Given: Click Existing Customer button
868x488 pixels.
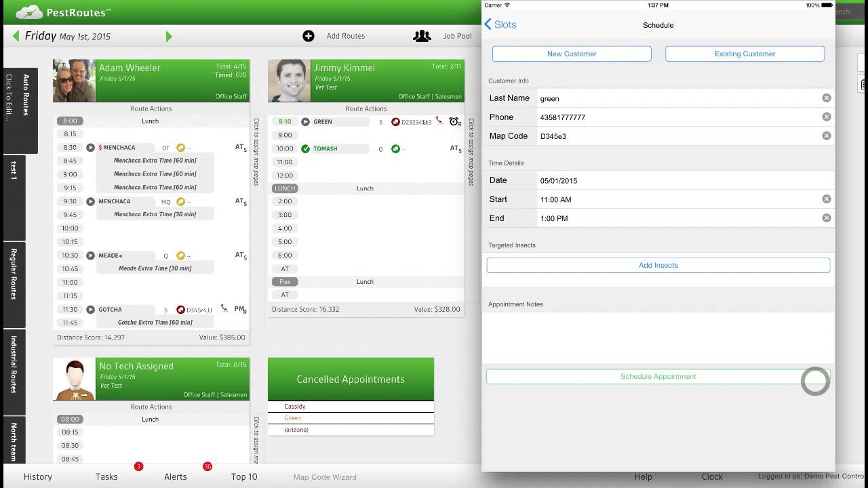Looking at the screenshot, I should point(745,54).
